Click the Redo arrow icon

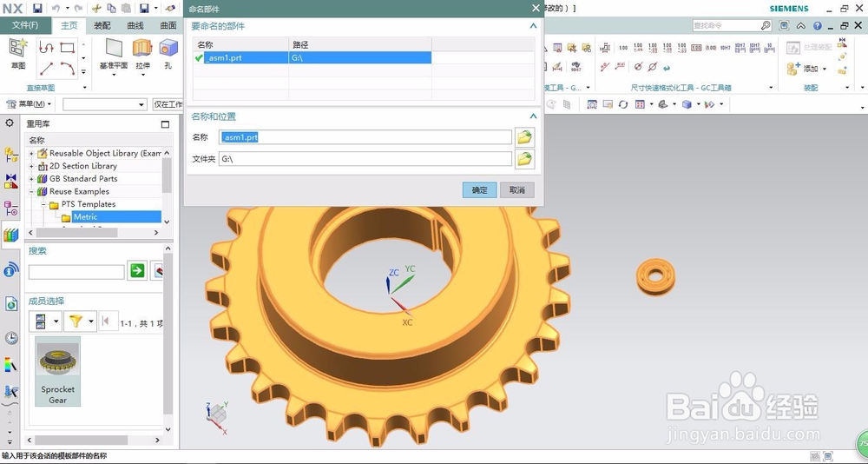(x=78, y=9)
